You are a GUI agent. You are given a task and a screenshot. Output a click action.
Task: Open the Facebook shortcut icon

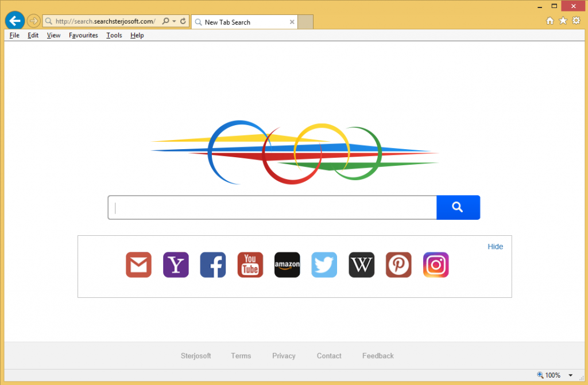point(212,265)
